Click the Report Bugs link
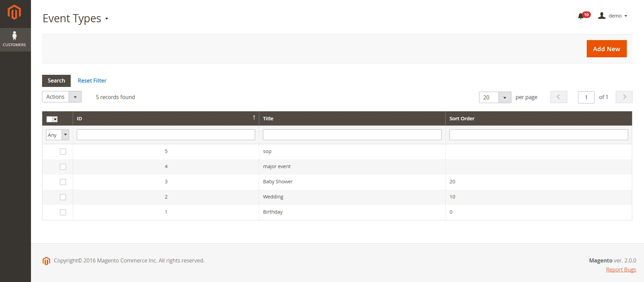 tap(621, 270)
